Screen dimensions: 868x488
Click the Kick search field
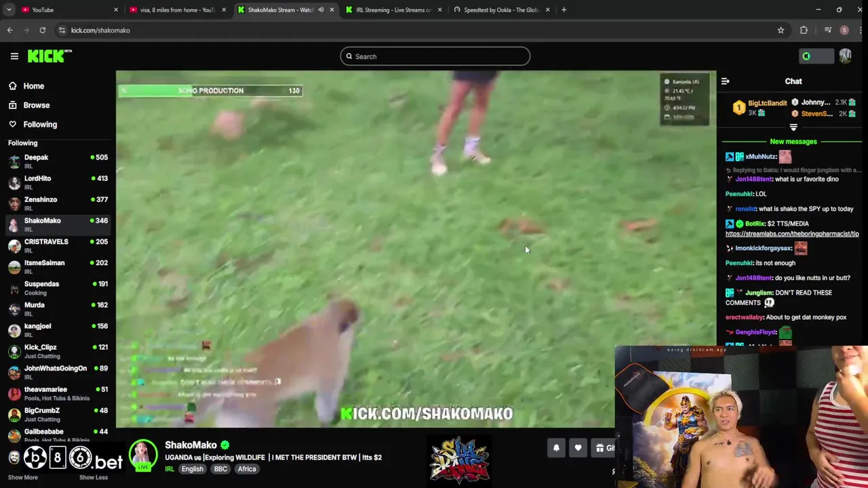pyautogui.click(x=435, y=56)
